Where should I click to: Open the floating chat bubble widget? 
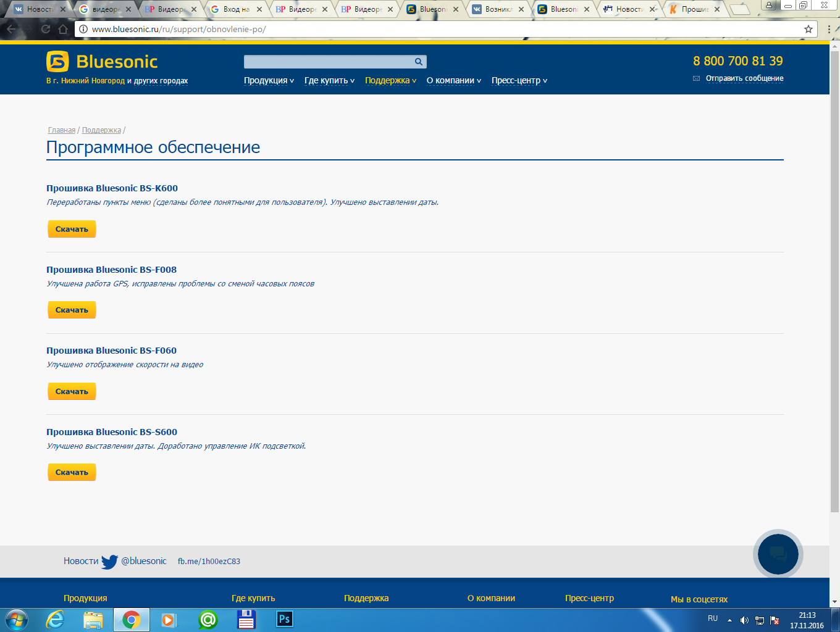[x=778, y=554]
